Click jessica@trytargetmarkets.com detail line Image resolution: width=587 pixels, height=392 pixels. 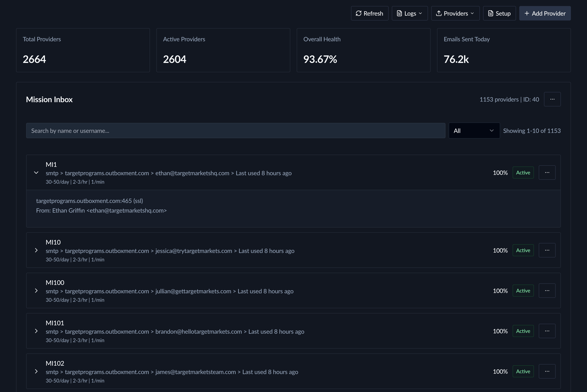coord(170,251)
